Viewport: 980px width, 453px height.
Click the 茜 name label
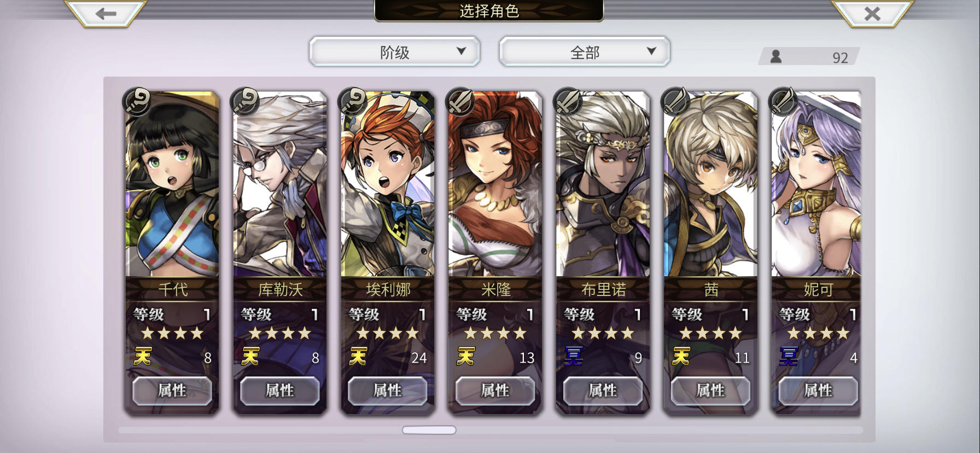pos(711,289)
